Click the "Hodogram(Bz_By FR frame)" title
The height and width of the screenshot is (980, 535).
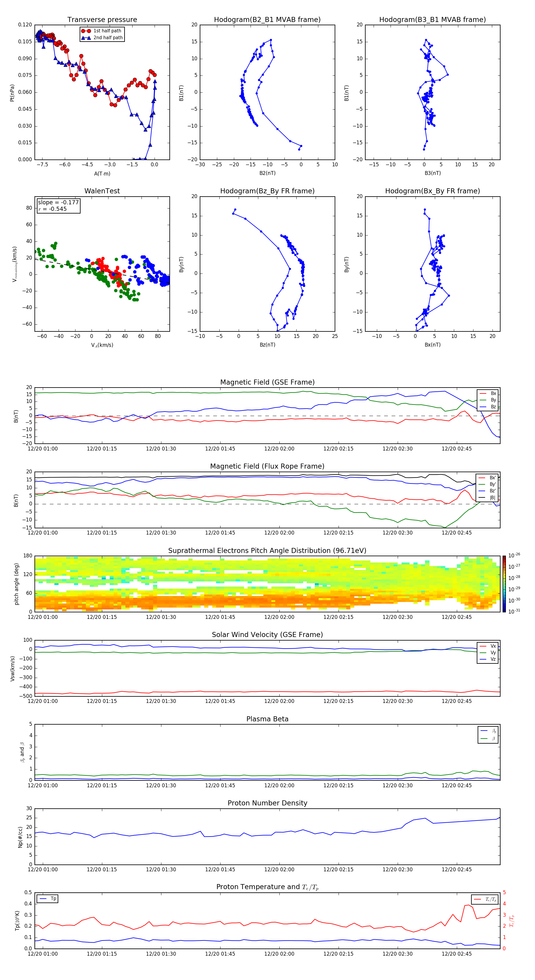267,191
